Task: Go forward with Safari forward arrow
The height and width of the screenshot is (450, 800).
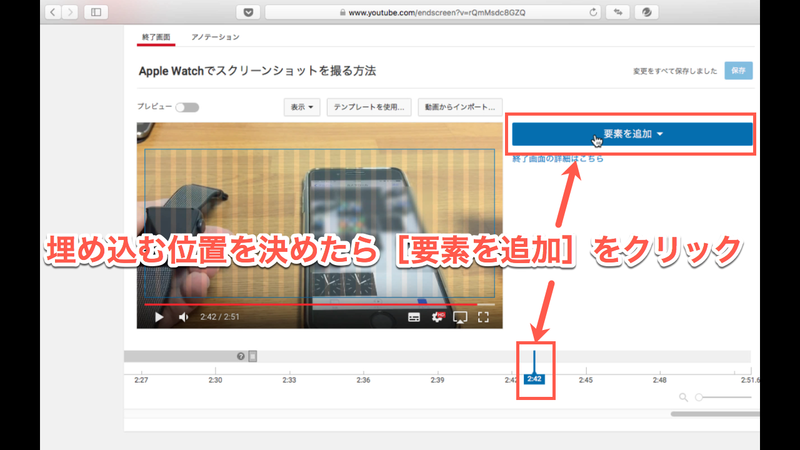Action: click(x=70, y=12)
